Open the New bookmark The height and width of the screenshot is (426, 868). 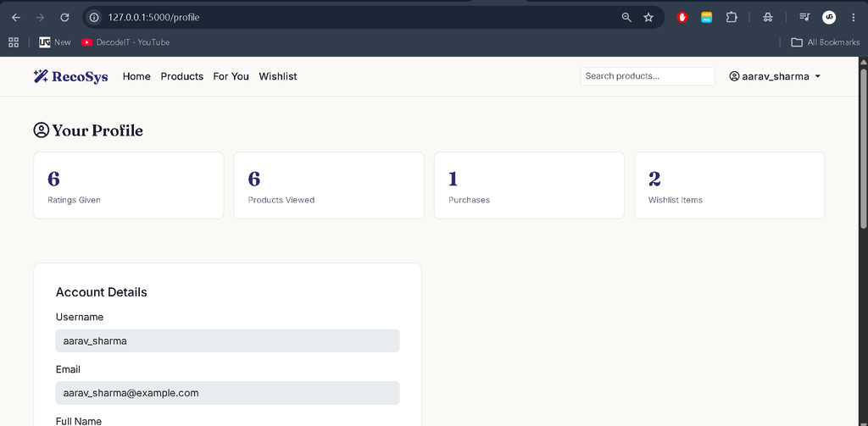pos(55,42)
